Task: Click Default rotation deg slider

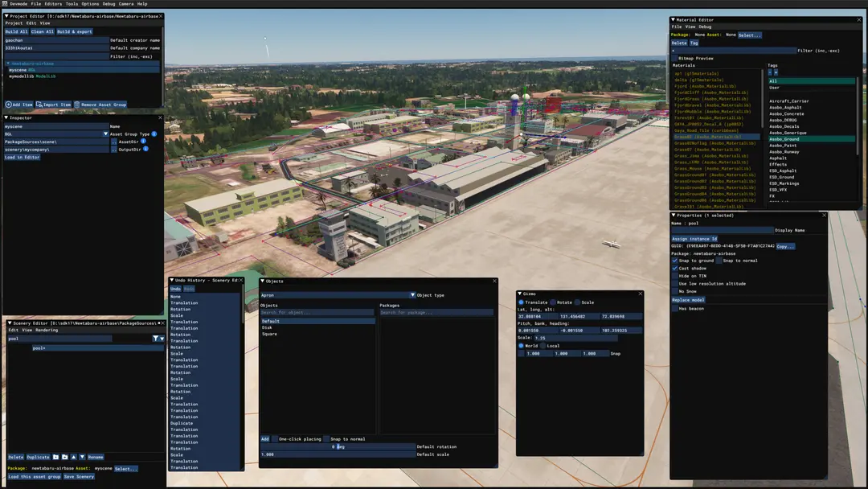Action: point(338,446)
